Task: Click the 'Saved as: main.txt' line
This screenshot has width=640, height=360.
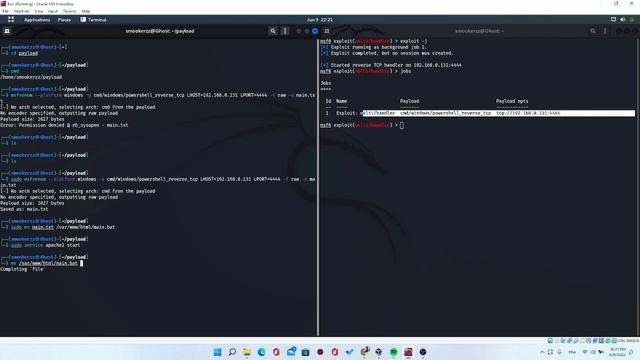Action: coord(24,209)
